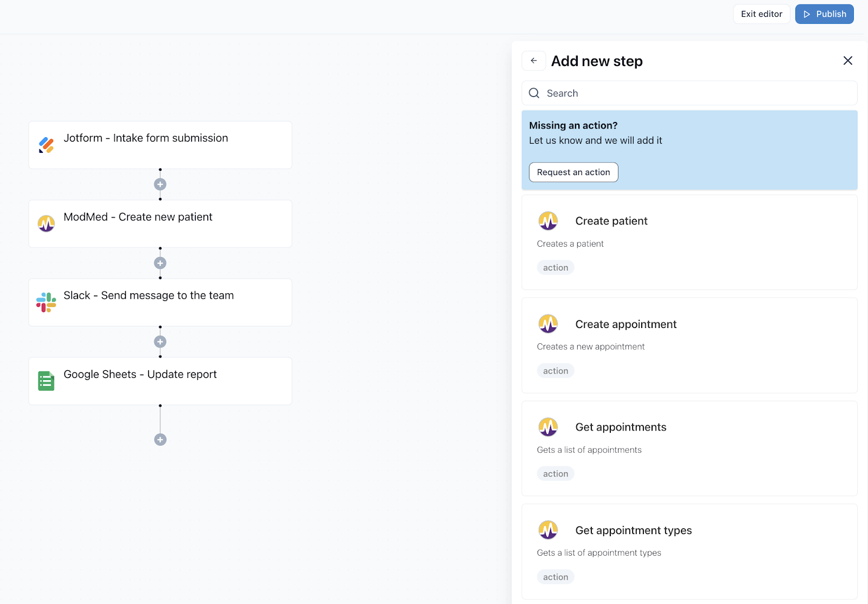Viewport: 868px width, 604px height.
Task: Add a step after ModMed Create new patient
Action: (160, 263)
